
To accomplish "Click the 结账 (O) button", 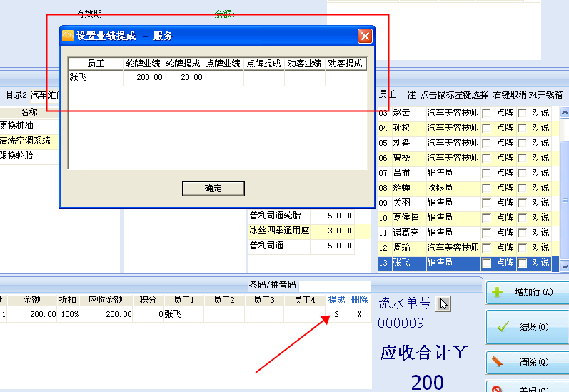I will coord(528,327).
